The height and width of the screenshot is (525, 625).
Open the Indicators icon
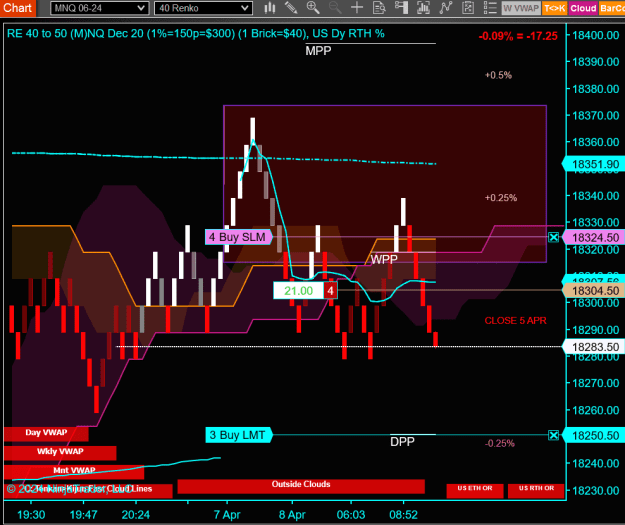pyautogui.click(x=446, y=8)
